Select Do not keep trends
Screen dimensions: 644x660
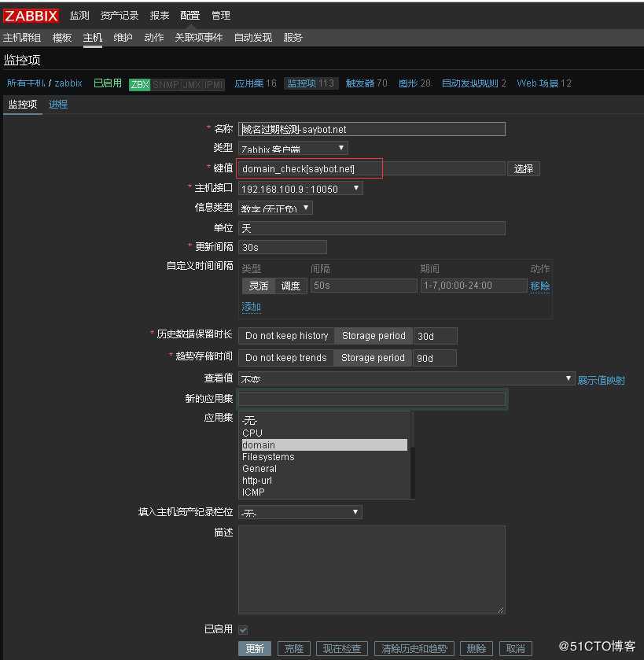pos(286,358)
